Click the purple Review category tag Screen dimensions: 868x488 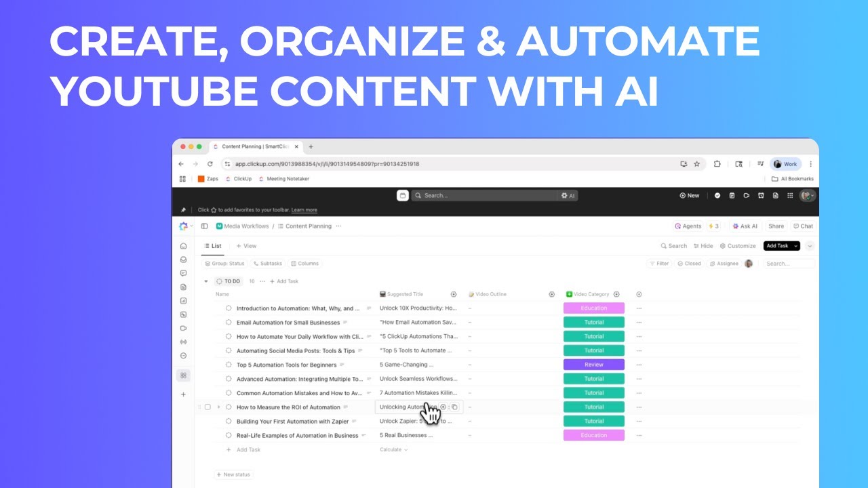[x=593, y=365]
